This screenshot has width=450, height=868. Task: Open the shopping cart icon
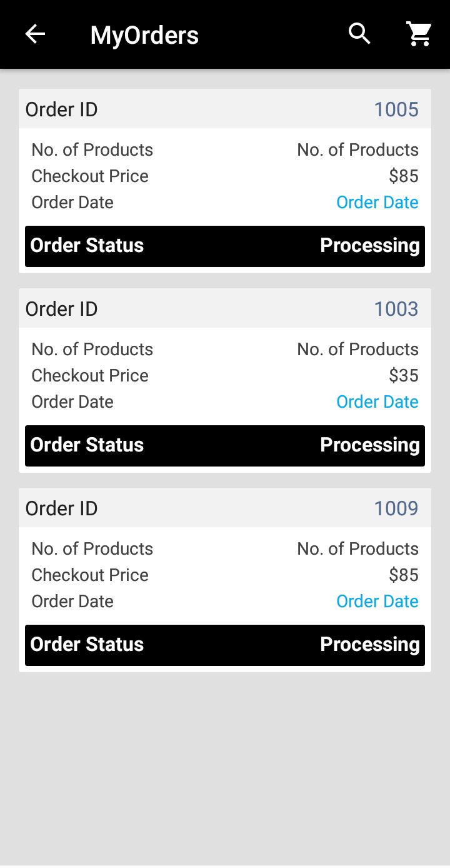coord(419,34)
